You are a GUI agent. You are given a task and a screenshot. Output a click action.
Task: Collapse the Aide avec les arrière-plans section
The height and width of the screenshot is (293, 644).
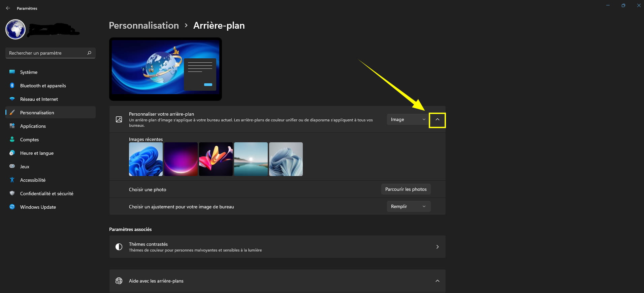tap(437, 281)
